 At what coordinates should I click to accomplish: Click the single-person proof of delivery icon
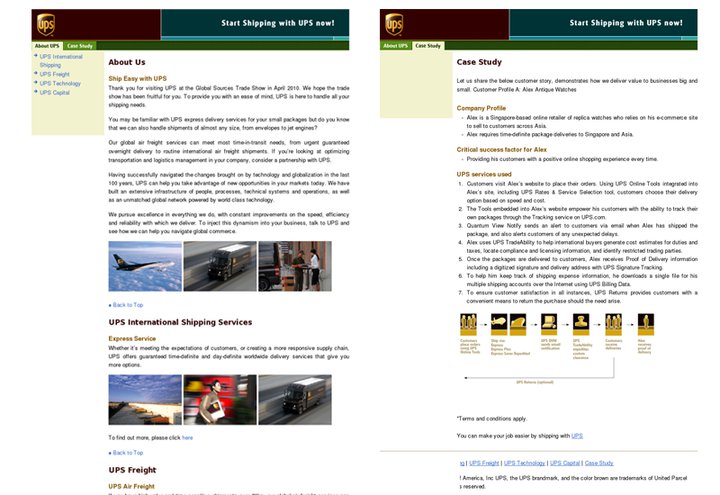click(x=646, y=324)
